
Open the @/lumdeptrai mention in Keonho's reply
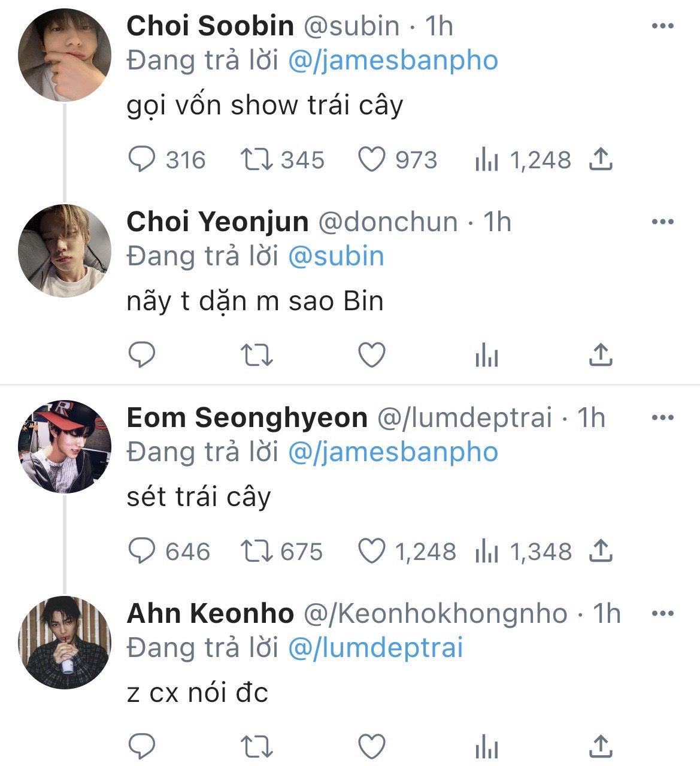(x=375, y=648)
